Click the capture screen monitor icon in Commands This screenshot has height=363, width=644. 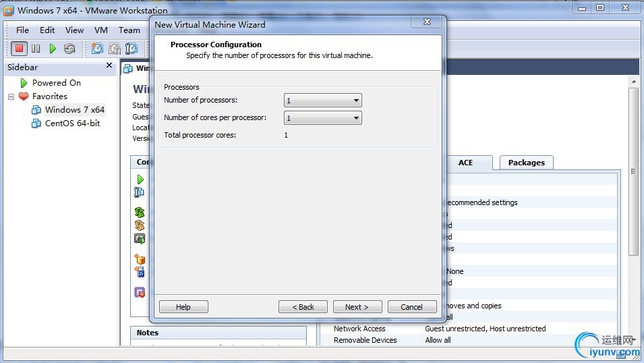[x=140, y=238]
